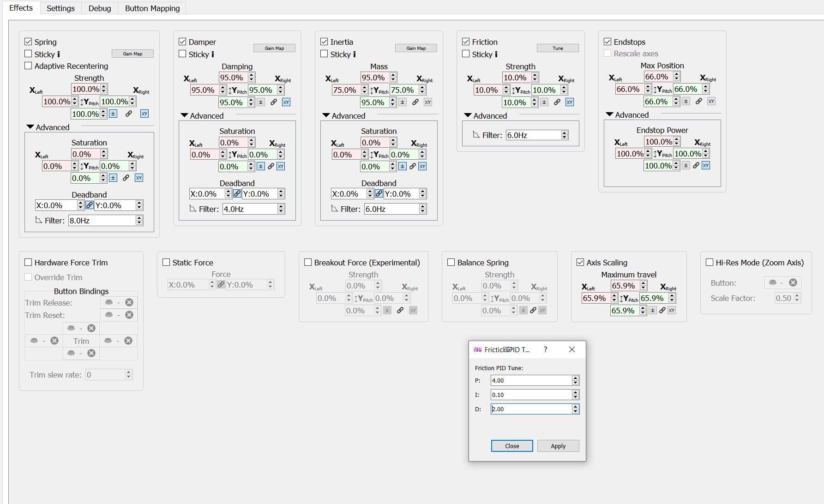Click XY icon under Spring Saturation
The height and width of the screenshot is (504, 824).
[139, 178]
